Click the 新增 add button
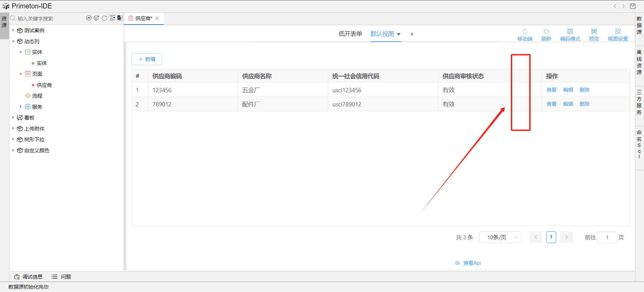This screenshot has height=292, width=644. [147, 59]
